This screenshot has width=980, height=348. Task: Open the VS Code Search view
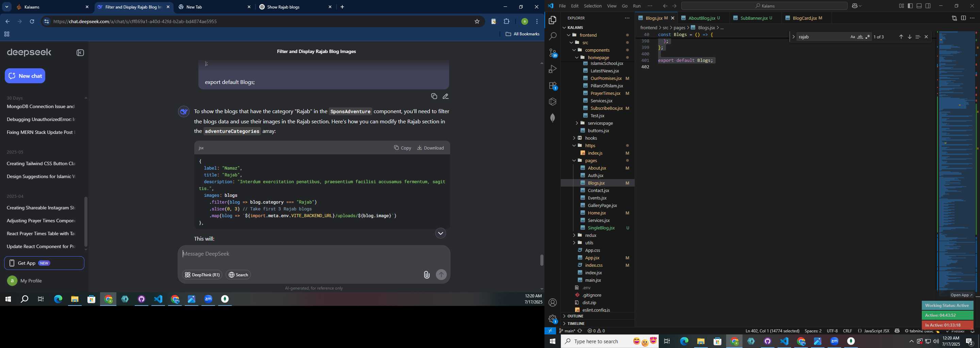pyautogui.click(x=552, y=36)
